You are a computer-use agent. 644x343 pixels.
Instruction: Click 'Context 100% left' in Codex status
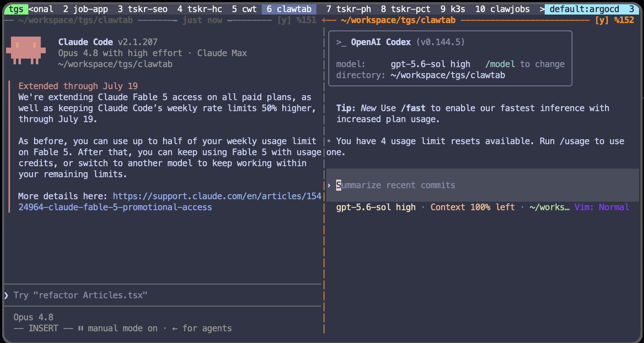tap(472, 207)
